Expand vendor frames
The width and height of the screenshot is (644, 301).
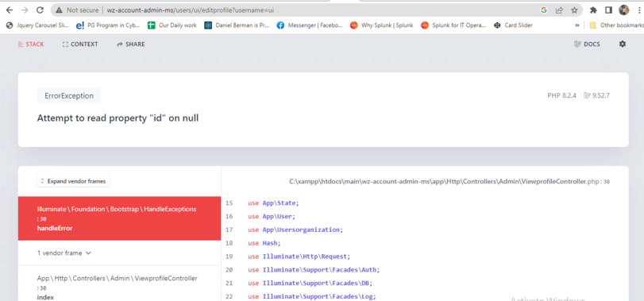74,181
